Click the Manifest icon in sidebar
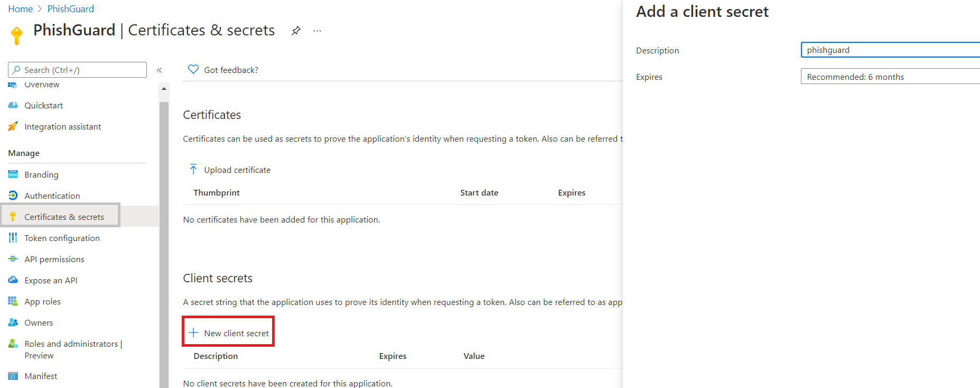 13,376
